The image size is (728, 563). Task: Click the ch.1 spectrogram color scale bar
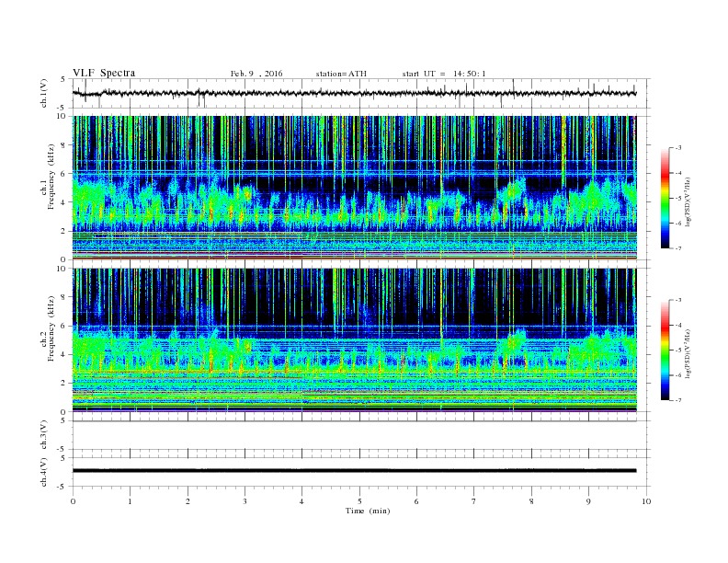pyautogui.click(x=665, y=199)
